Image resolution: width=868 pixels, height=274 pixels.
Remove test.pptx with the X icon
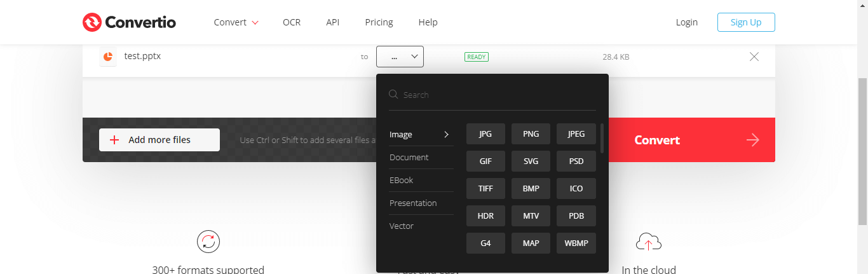point(754,57)
